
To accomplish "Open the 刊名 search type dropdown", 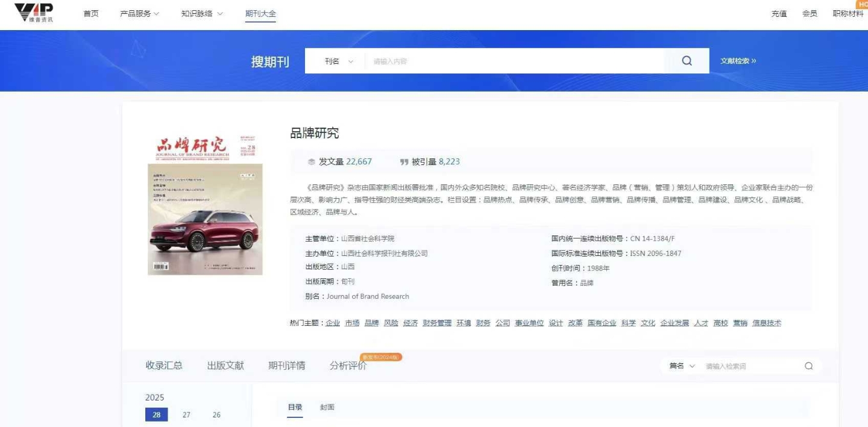I will pyautogui.click(x=339, y=61).
